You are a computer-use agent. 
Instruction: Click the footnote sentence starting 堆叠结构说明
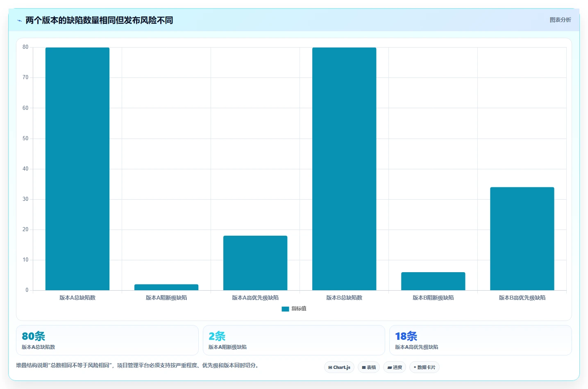pyautogui.click(x=138, y=365)
